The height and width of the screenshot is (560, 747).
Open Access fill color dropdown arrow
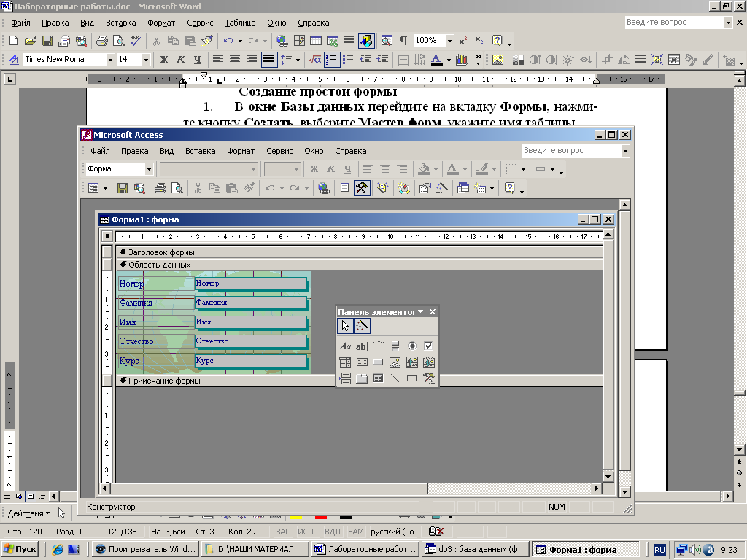click(436, 169)
